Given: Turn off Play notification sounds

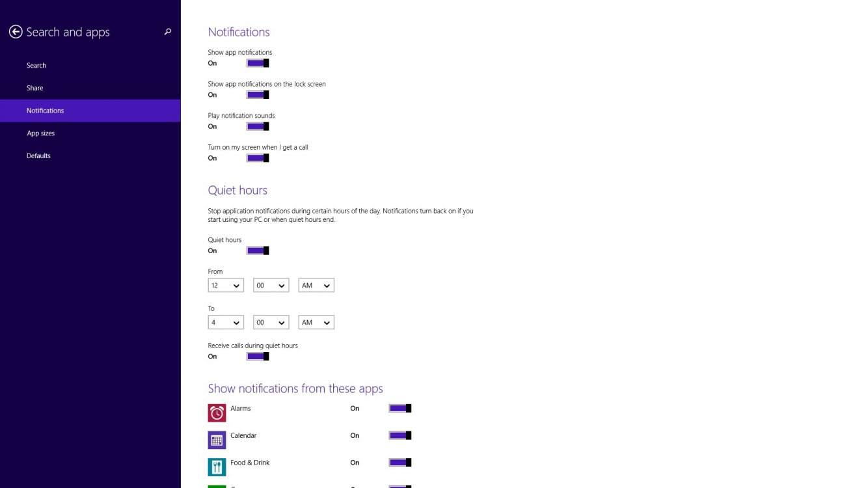Looking at the screenshot, I should coord(258,126).
